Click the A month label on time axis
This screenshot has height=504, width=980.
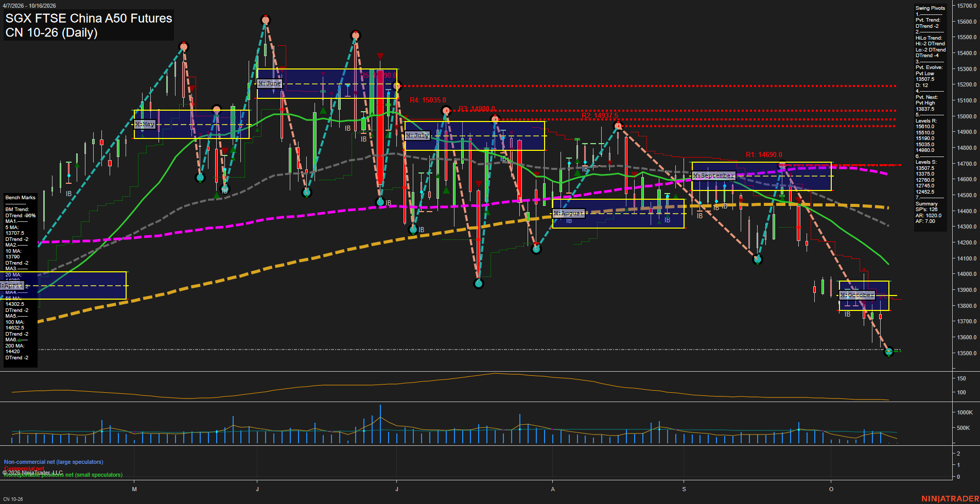pyautogui.click(x=553, y=489)
